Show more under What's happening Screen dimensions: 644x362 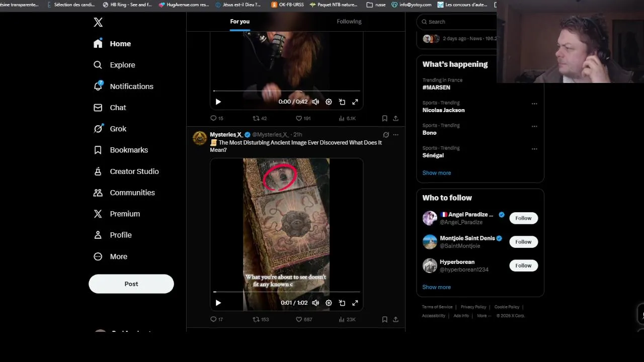pyautogui.click(x=437, y=173)
